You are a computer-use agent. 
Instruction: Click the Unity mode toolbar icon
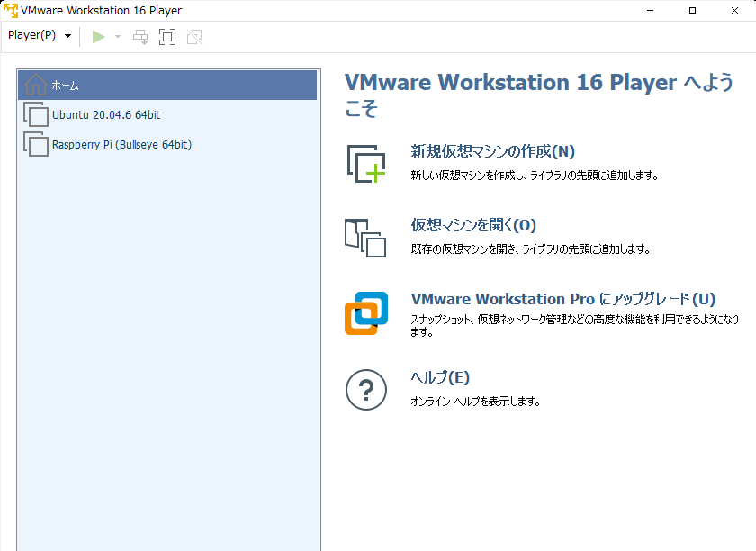(194, 37)
